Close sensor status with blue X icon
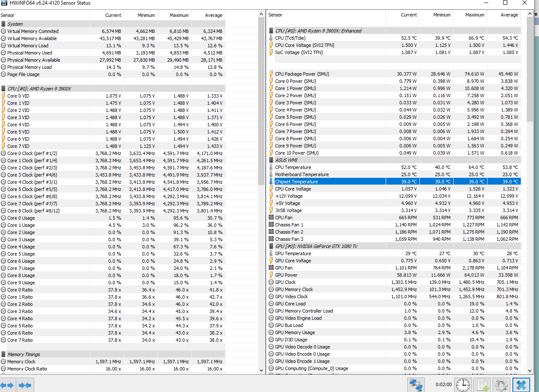The width and height of the screenshot is (539, 392). (x=521, y=385)
